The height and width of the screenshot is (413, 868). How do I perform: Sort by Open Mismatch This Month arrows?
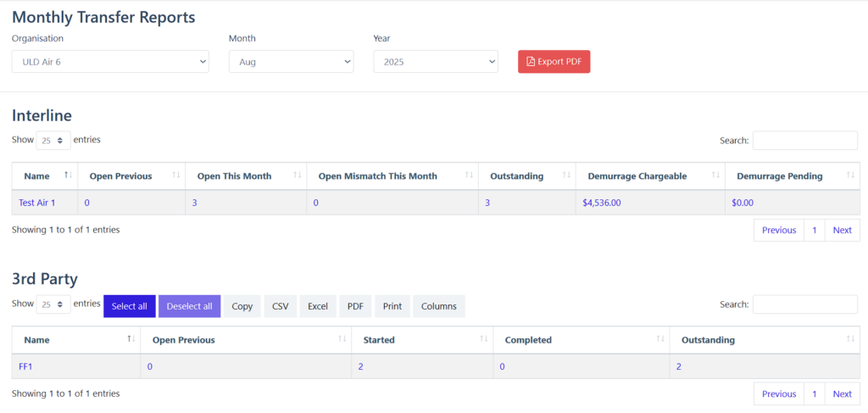[470, 176]
